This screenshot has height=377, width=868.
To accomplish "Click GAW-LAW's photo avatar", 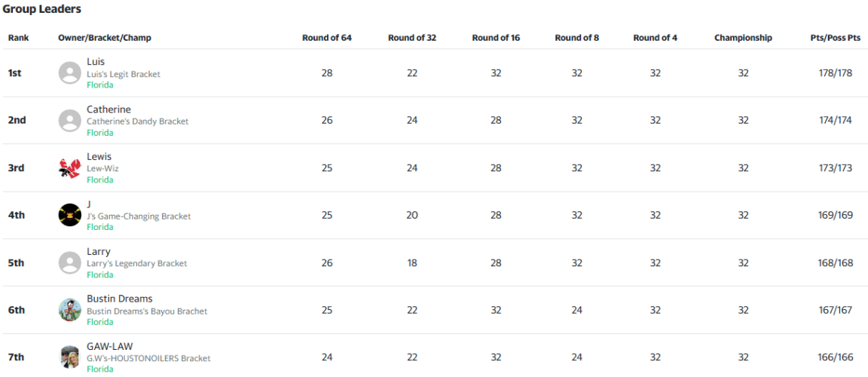I will (x=70, y=357).
